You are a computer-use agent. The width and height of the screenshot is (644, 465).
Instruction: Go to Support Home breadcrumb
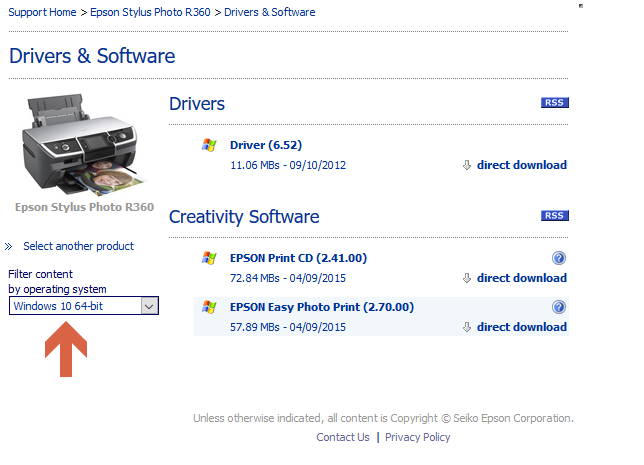[42, 12]
